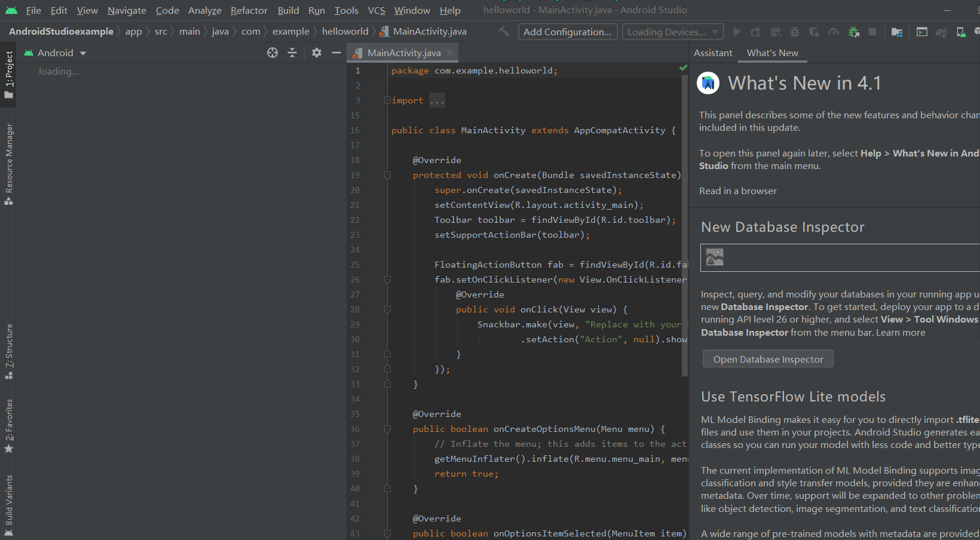The image size is (980, 540).
Task: Click the editor vertical scrollbar
Action: [x=685, y=227]
